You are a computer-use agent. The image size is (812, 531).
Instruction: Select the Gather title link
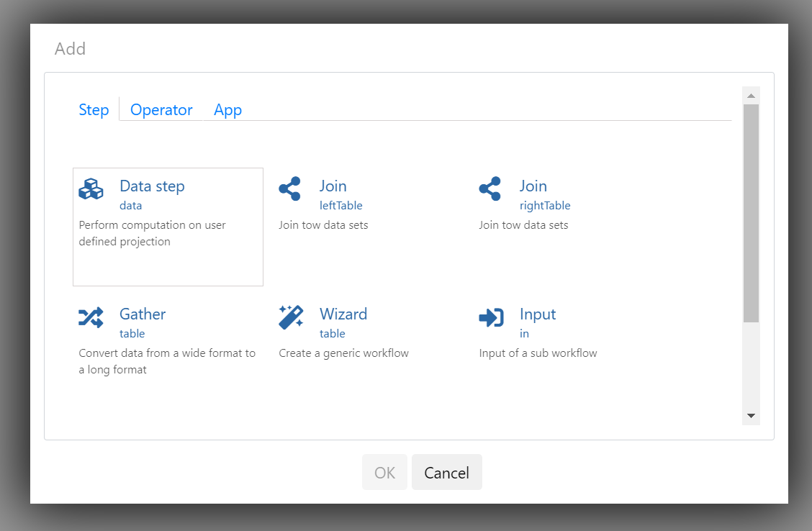click(x=143, y=314)
